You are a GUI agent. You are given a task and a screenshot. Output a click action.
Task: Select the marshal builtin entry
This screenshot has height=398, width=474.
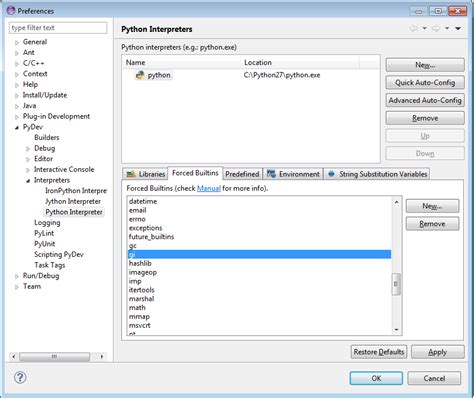pos(259,299)
